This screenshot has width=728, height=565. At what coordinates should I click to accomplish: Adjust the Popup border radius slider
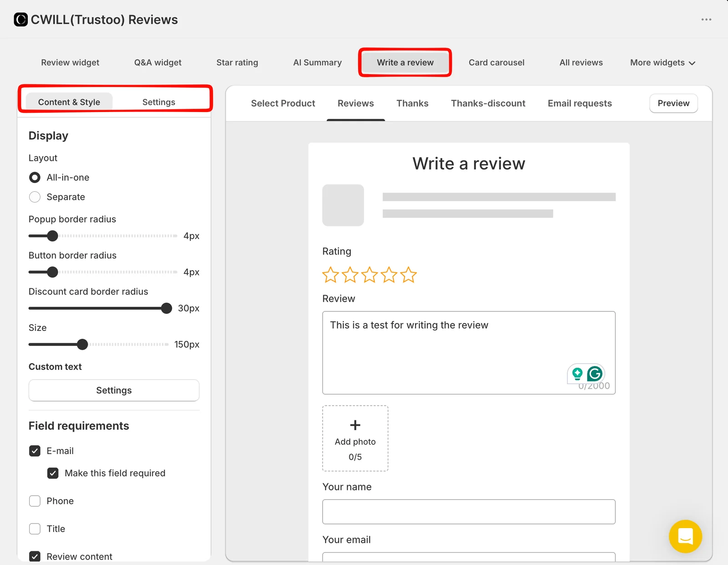coord(53,236)
